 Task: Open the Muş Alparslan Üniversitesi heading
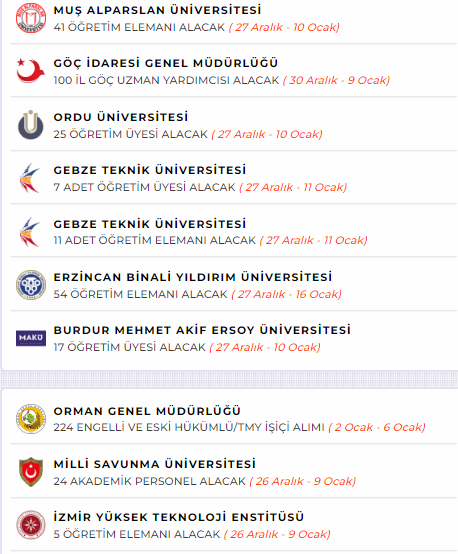pyautogui.click(x=158, y=10)
